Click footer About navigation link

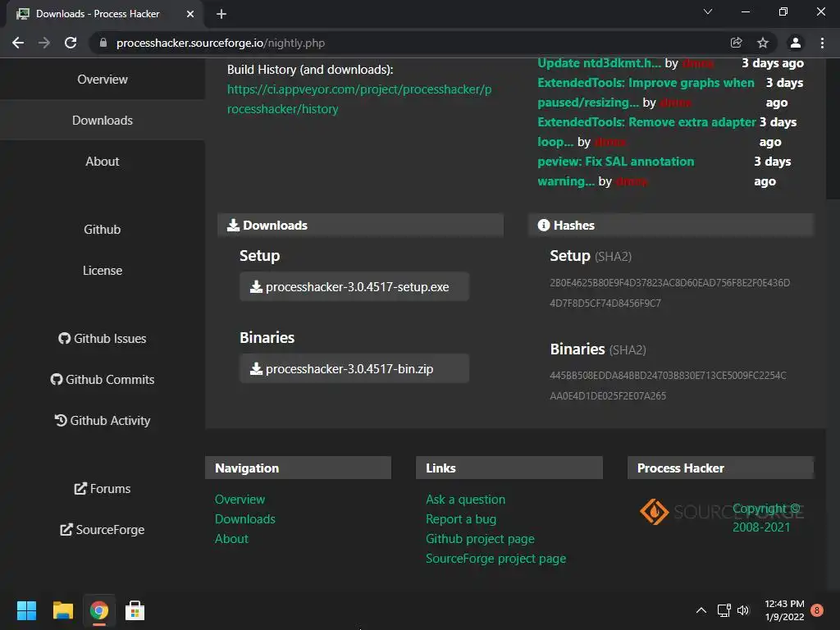click(x=231, y=539)
